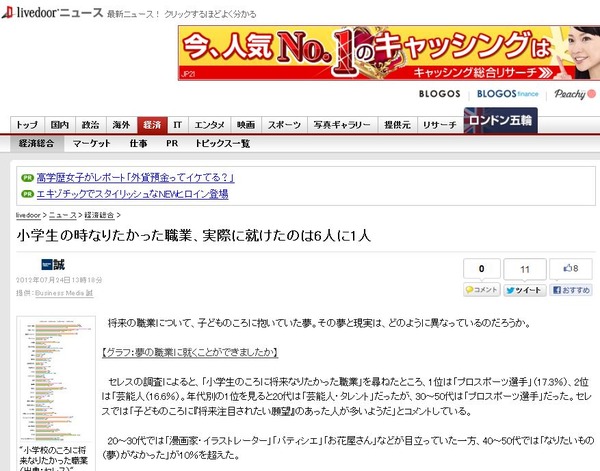This screenshot has width=600, height=471.
Task: Open the グラフ:夢の職業に就くことができましたか link
Action: coord(190,352)
